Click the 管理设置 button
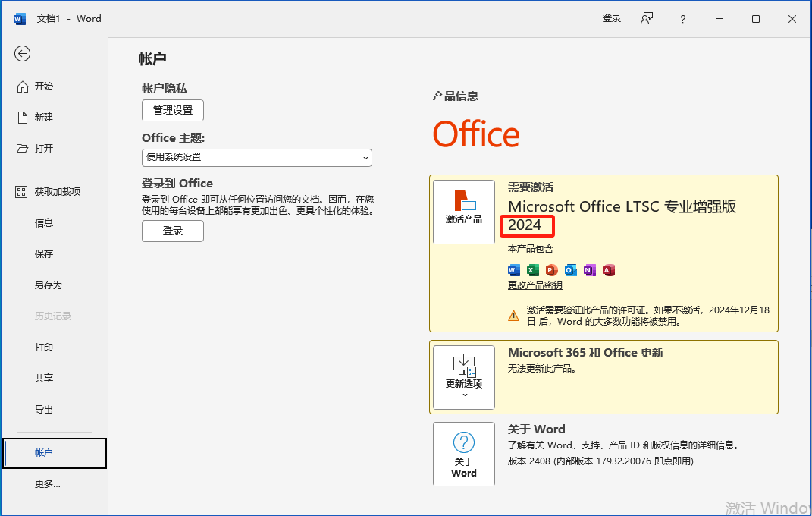The width and height of the screenshot is (812, 516). (172, 110)
